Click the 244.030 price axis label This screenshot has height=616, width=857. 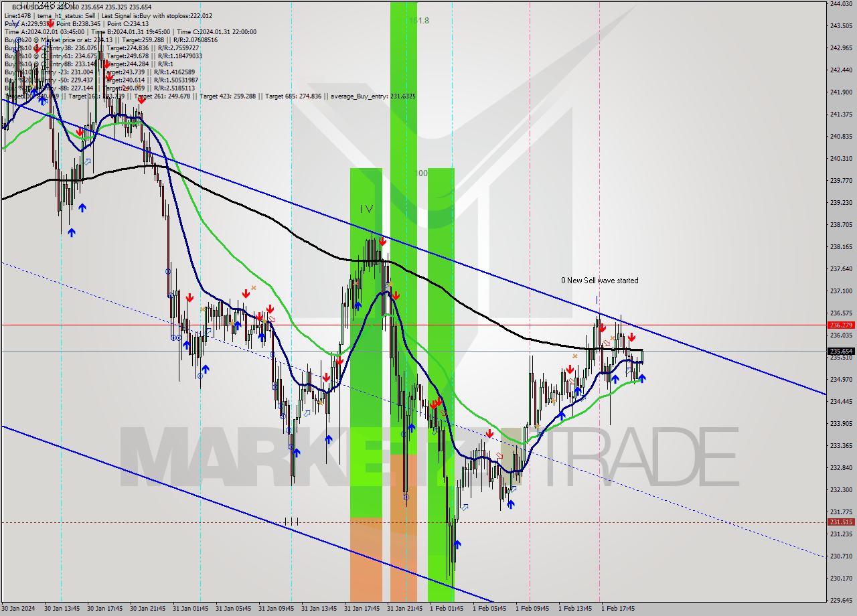tap(840, 4)
